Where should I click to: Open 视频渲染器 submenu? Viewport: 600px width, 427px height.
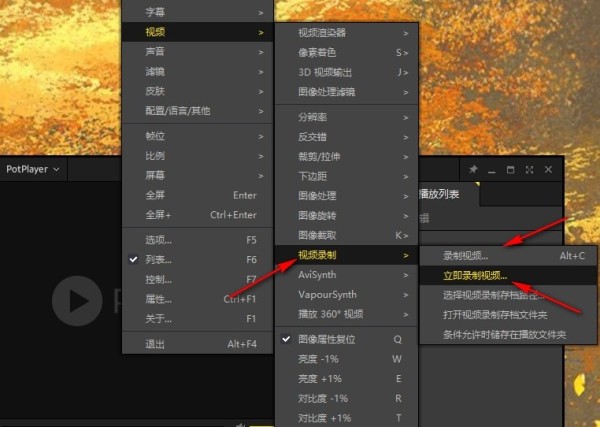click(x=346, y=33)
